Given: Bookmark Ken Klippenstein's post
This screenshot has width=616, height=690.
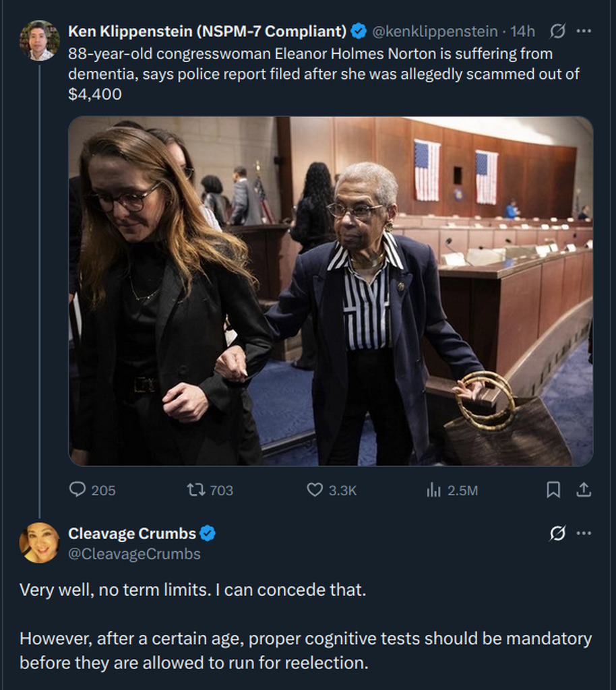Looking at the screenshot, I should 553,490.
